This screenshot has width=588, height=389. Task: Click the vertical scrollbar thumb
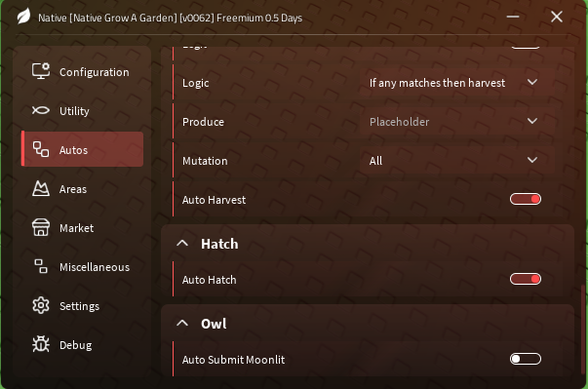[582, 329]
